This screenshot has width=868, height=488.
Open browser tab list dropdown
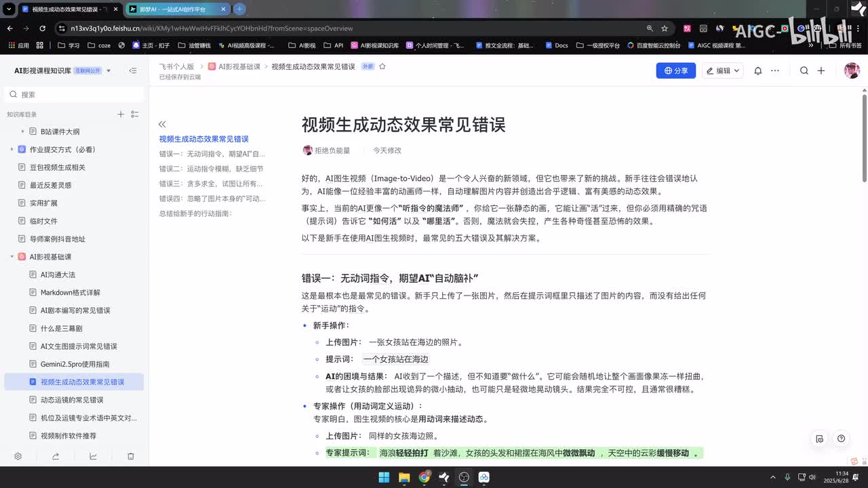[8, 9]
